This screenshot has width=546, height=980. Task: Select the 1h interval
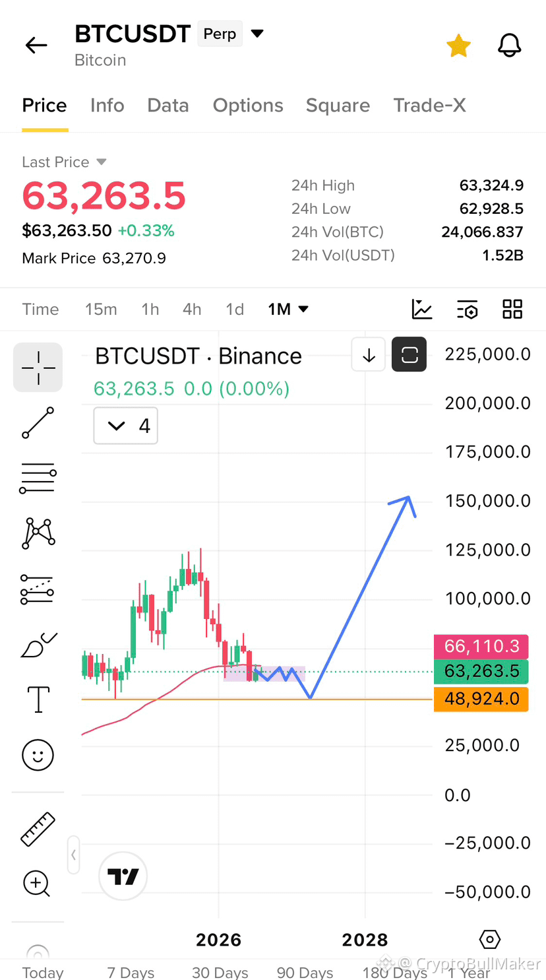point(150,310)
